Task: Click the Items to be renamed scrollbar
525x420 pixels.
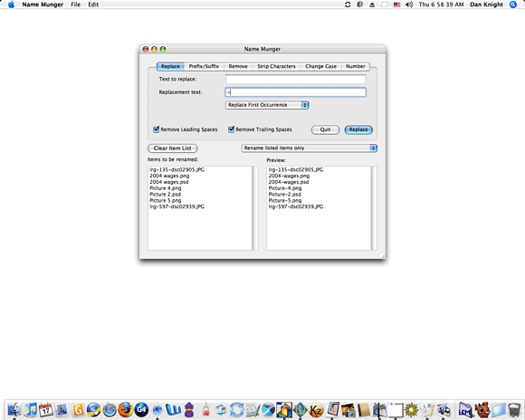Action: [255, 208]
